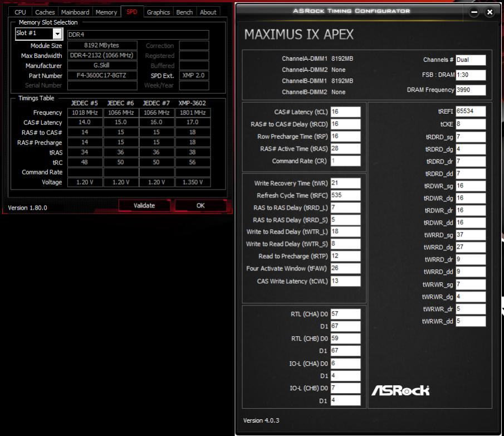Click the tCKE value field
The width and height of the screenshot is (504, 436).
click(471, 124)
